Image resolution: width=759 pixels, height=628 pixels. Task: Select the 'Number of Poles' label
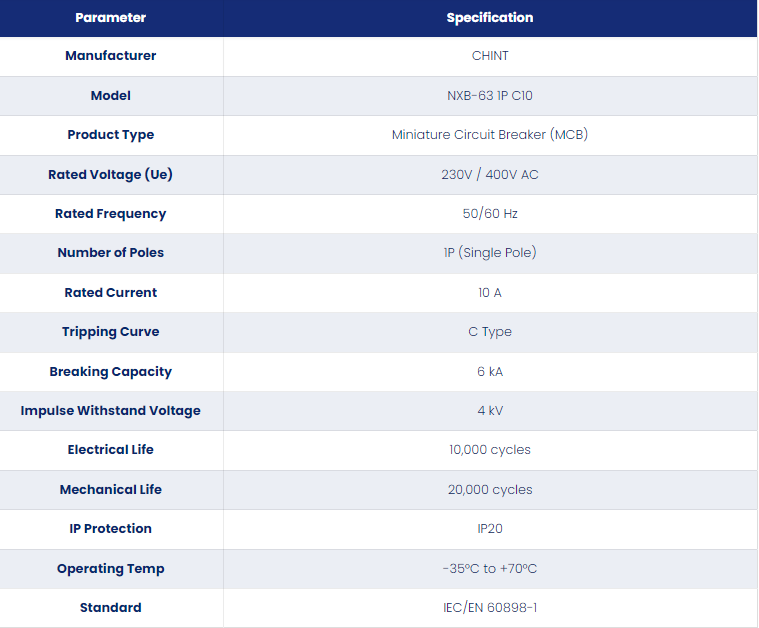[111, 253]
